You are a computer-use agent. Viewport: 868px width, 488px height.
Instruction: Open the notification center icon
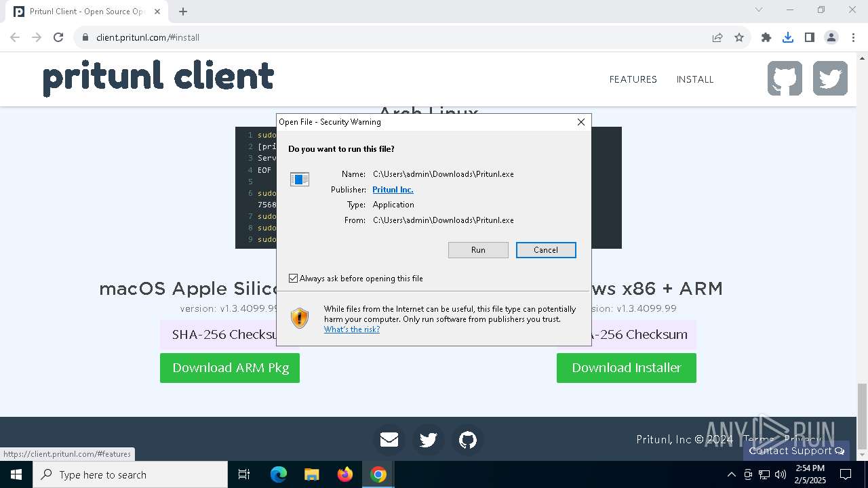(846, 474)
